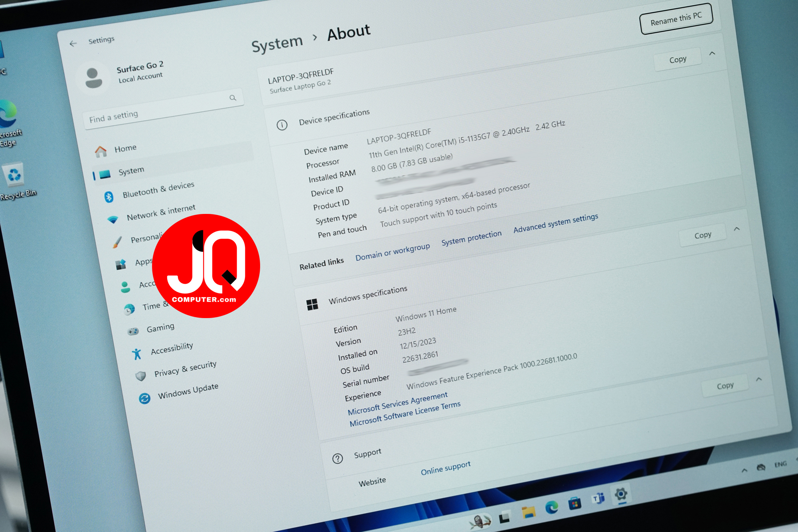Click Settings gear in taskbar
The height and width of the screenshot is (532, 798).
tap(620, 494)
